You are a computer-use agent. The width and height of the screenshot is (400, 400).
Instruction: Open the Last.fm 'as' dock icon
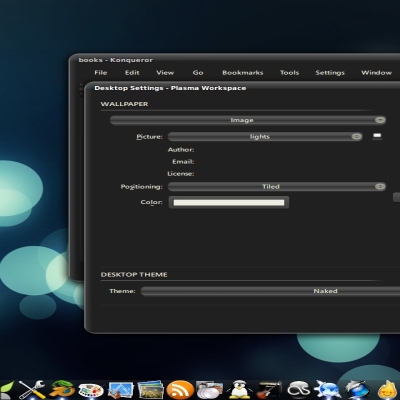[299, 390]
